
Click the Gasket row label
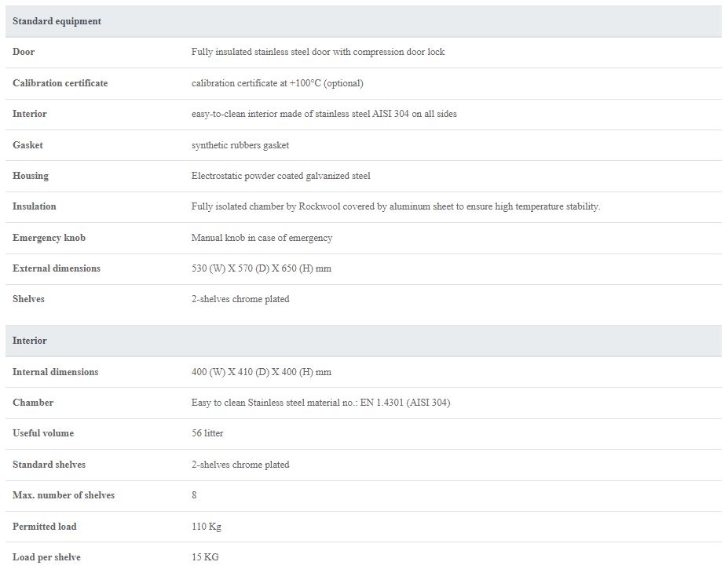tap(27, 145)
